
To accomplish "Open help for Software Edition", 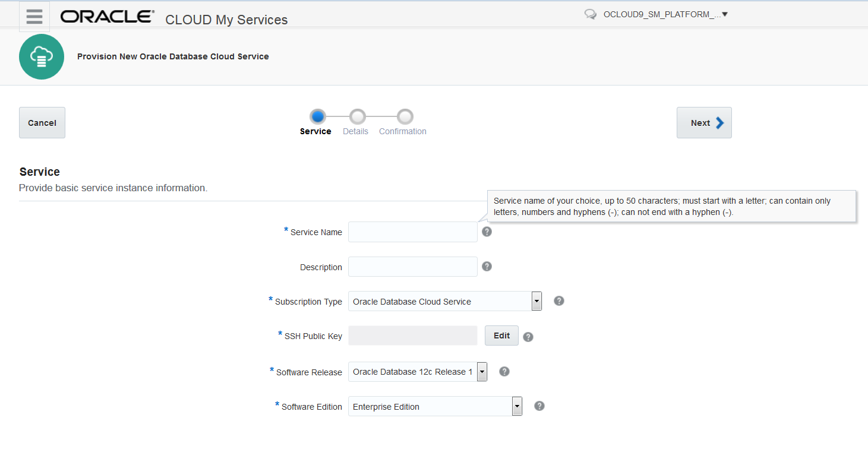I will point(539,406).
